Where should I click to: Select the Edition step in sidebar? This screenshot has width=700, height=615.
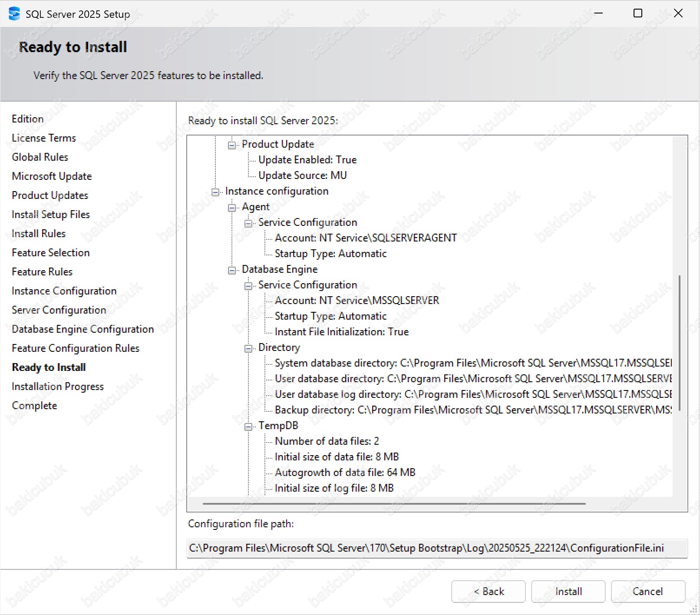[x=28, y=119]
